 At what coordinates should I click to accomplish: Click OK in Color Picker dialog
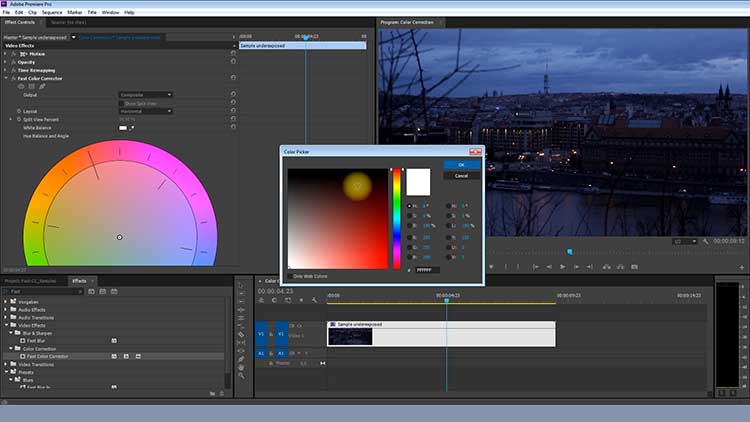pos(462,165)
